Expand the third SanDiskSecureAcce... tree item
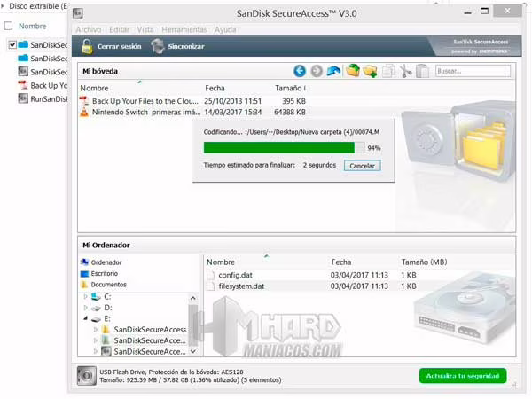Image resolution: width=532 pixels, height=399 pixels. click(x=96, y=351)
